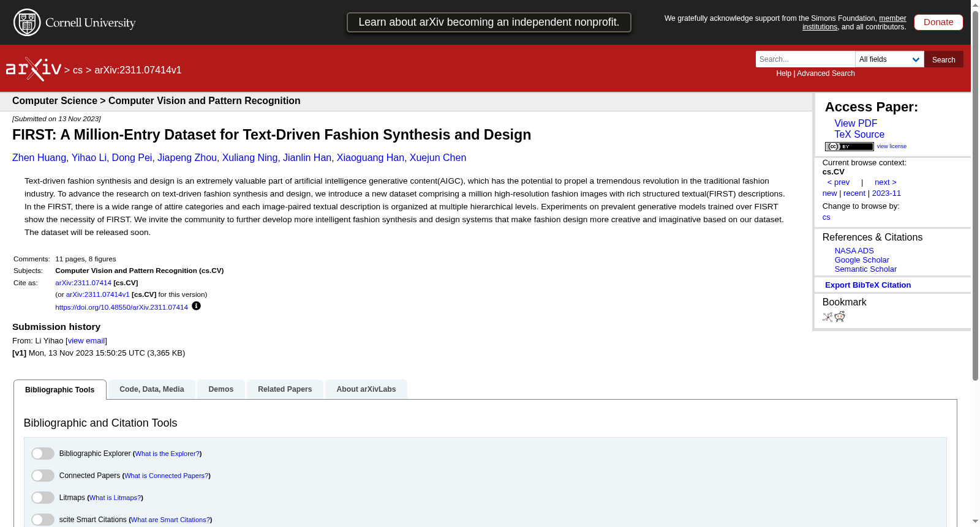Screen dimensions: 980x527
Task: Click the arXiv logo
Action: click(x=34, y=69)
